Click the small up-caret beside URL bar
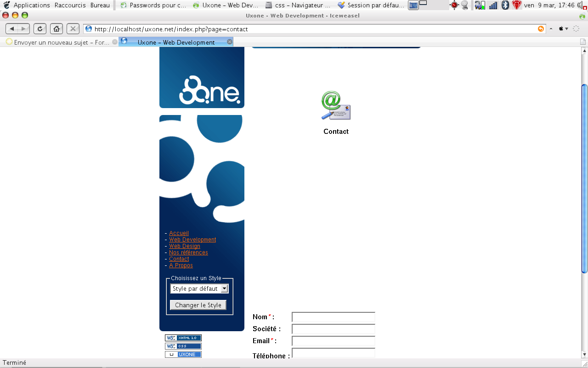Screen dimensions: 588x368 (551, 29)
